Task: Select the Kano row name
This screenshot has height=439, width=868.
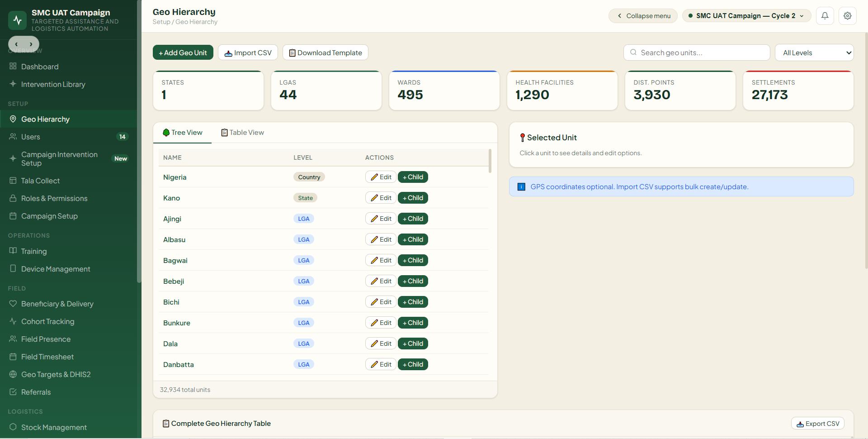Action: click(171, 198)
